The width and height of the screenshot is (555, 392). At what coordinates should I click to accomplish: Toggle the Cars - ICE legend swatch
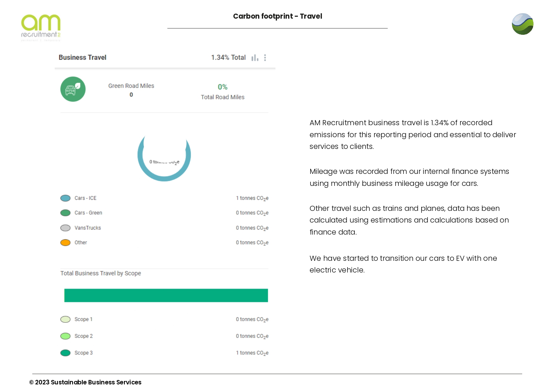[65, 198]
